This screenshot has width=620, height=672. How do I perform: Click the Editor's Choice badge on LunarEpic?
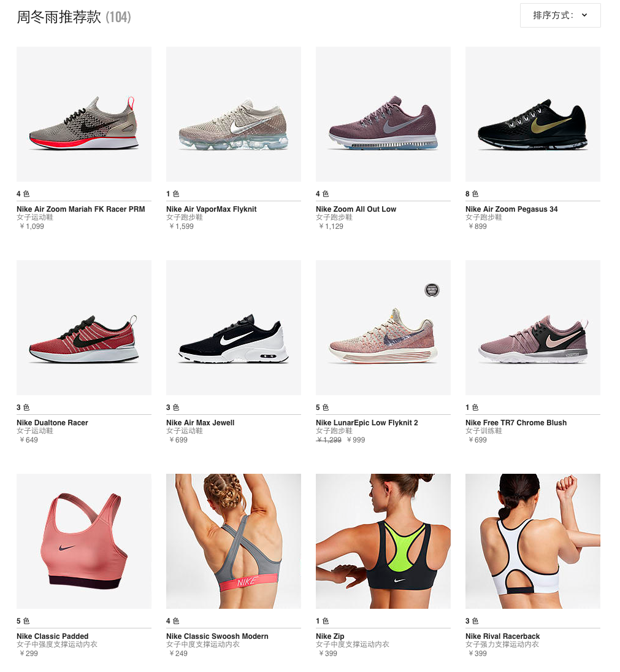432,290
